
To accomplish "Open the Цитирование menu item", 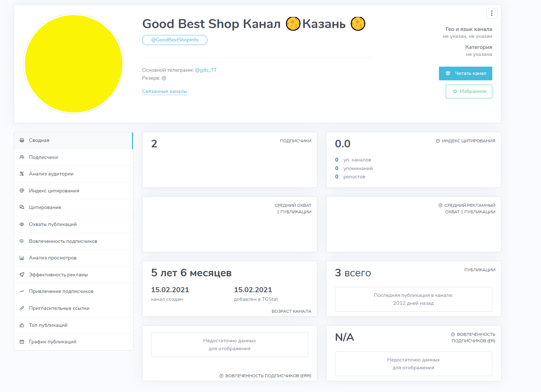I will [74, 208].
